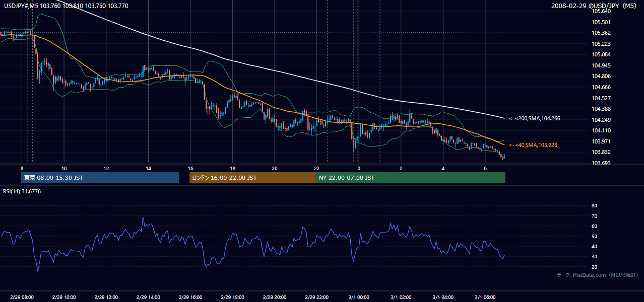Select the 東京 08:00-15:30 JST session bar
Viewport: 644px width, 302px height.
[x=100, y=178]
